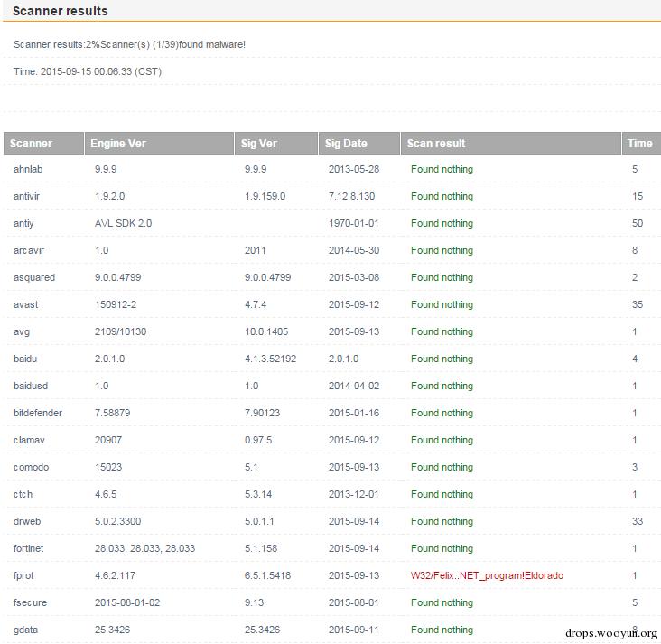Screen dimensions: 661x644
Task: Click the drops.wooyun.org watermark
Action: pyautogui.click(x=610, y=633)
